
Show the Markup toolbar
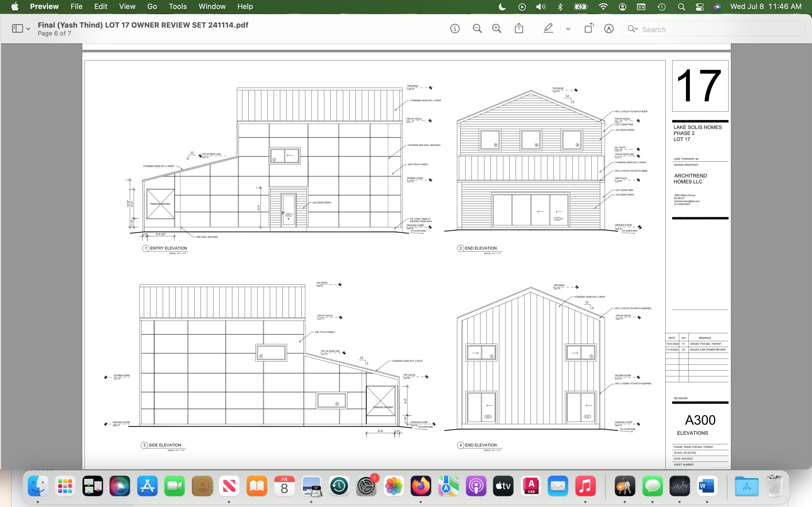pyautogui.click(x=609, y=29)
